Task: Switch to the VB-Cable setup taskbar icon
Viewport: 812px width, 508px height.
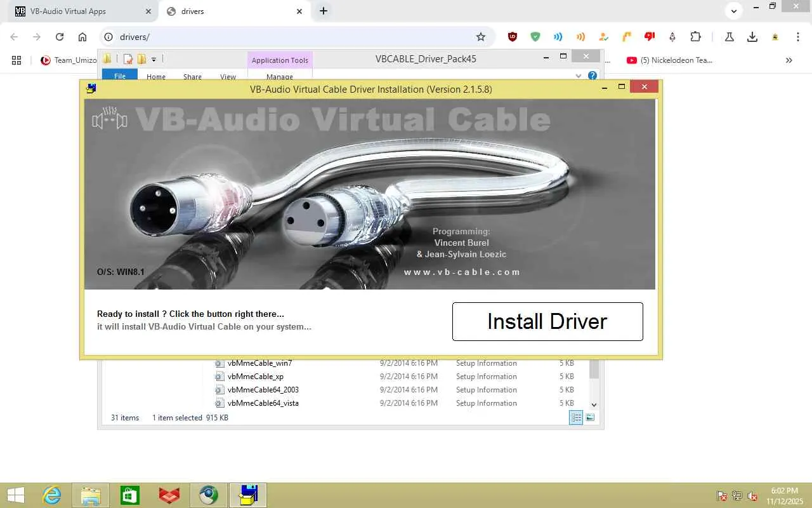Action: pyautogui.click(x=248, y=495)
